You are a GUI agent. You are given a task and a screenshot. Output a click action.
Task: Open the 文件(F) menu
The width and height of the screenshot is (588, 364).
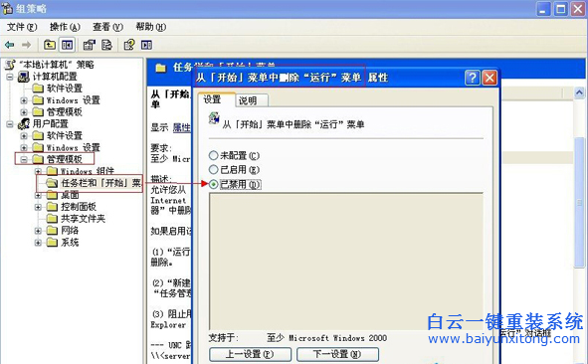(x=22, y=27)
